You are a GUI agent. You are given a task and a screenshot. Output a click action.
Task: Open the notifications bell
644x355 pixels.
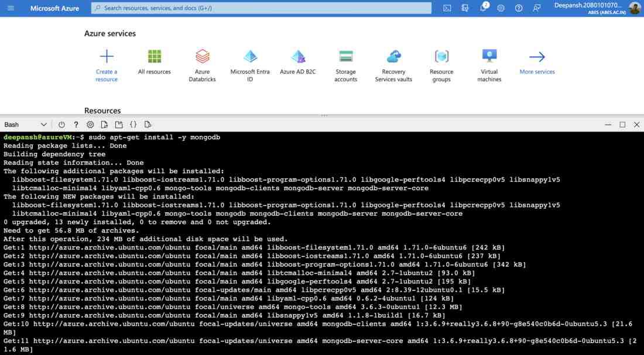[x=483, y=8]
